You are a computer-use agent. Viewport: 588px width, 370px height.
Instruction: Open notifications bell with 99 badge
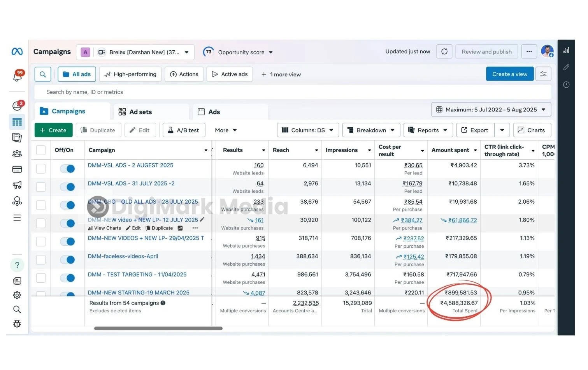click(18, 77)
